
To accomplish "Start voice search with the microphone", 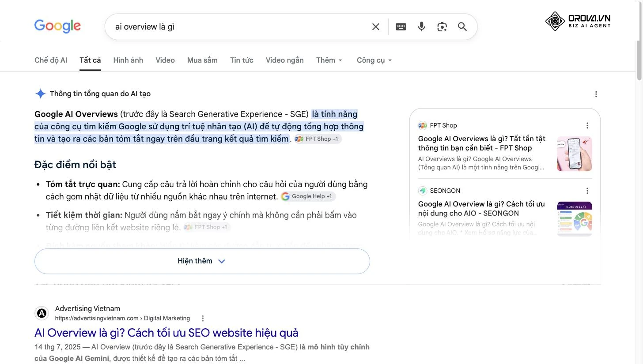I will 422,26.
